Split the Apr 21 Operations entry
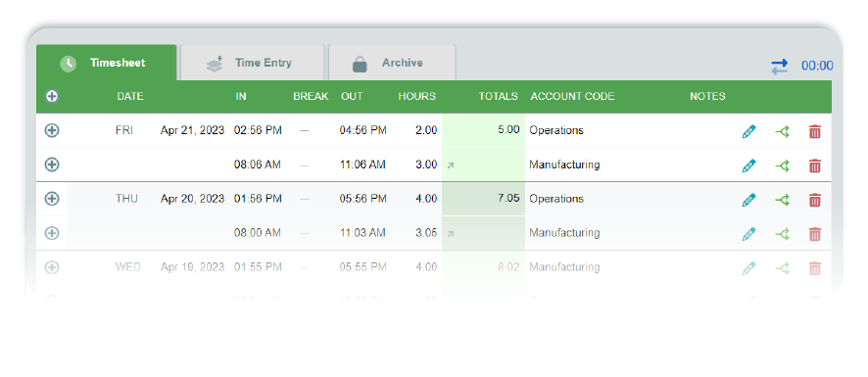This screenshot has width=868, height=377. (x=782, y=132)
